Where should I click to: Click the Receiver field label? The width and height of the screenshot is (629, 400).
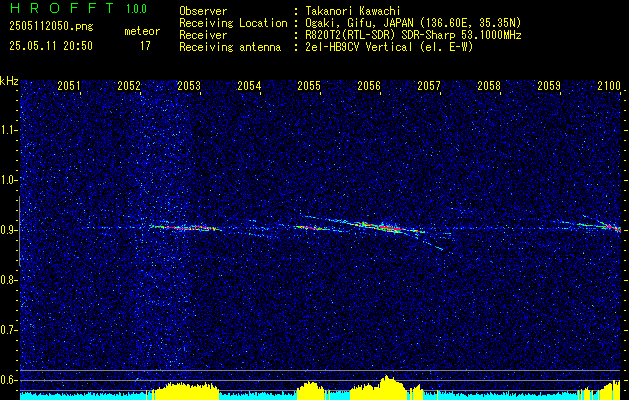pyautogui.click(x=203, y=35)
